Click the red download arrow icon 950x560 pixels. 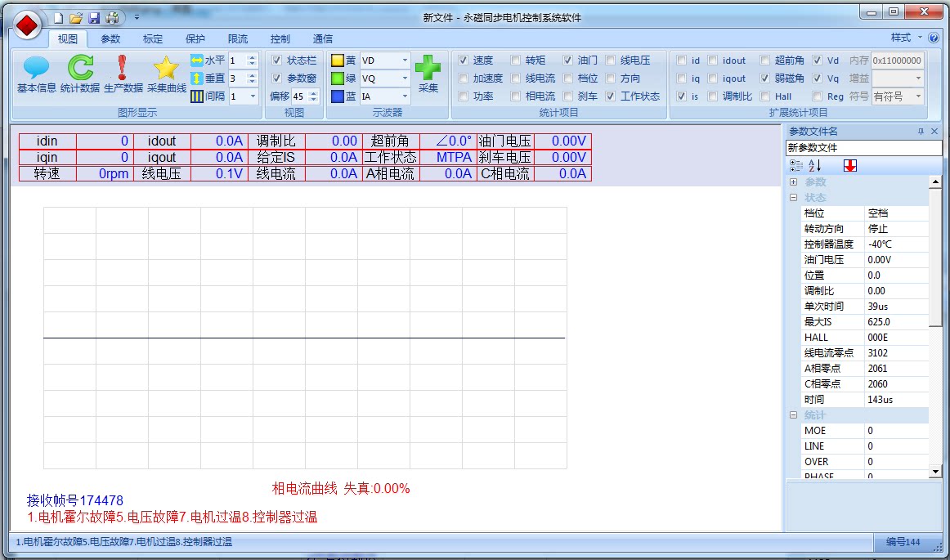pyautogui.click(x=850, y=165)
